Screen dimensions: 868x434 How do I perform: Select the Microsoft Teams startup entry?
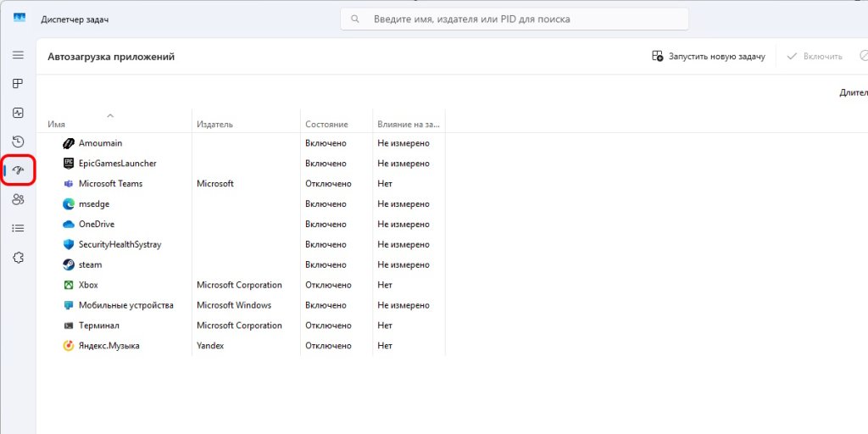(453, 184)
